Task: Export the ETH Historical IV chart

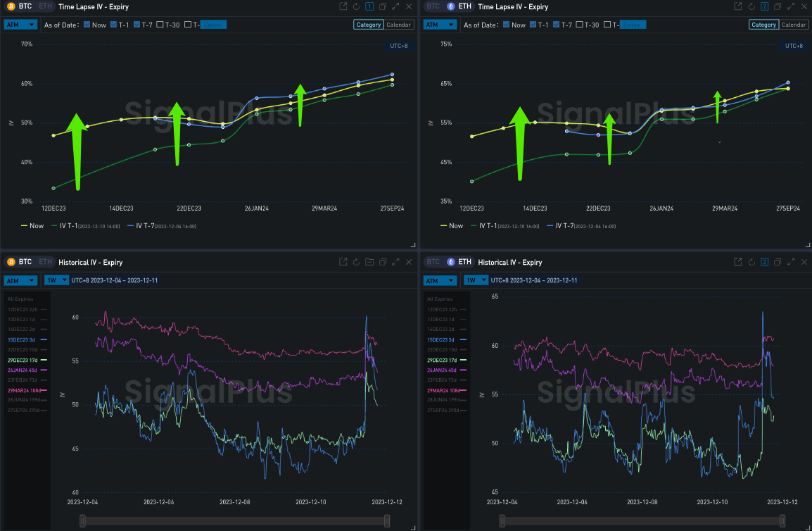Action: click(737, 262)
